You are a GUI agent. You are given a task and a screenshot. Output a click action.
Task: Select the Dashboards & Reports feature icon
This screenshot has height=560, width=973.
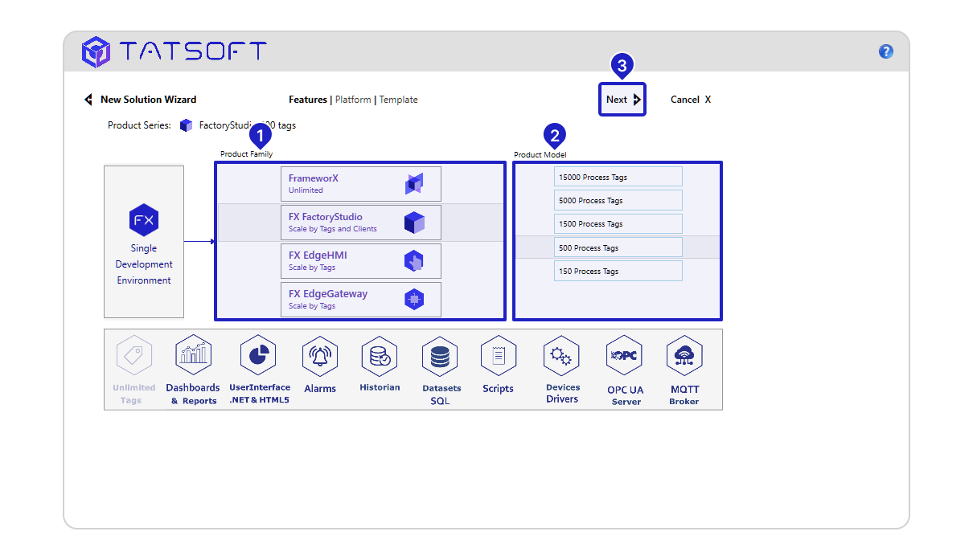[193, 355]
